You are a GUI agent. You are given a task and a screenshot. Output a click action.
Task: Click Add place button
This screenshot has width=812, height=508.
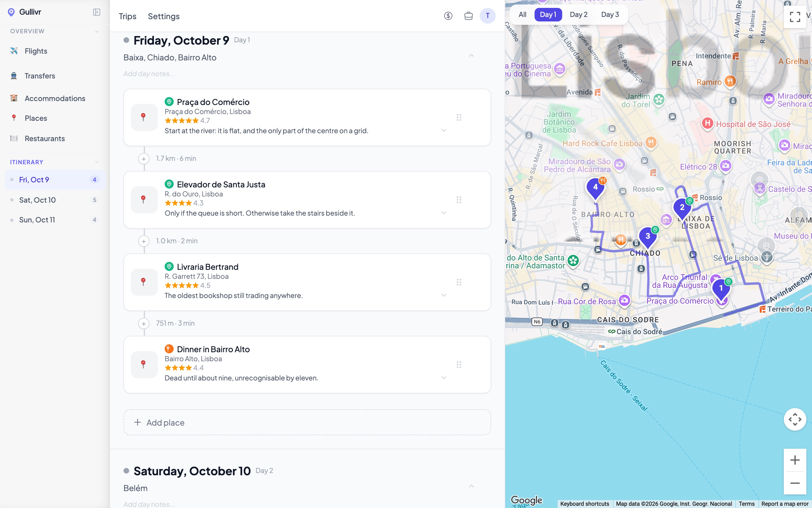click(307, 422)
